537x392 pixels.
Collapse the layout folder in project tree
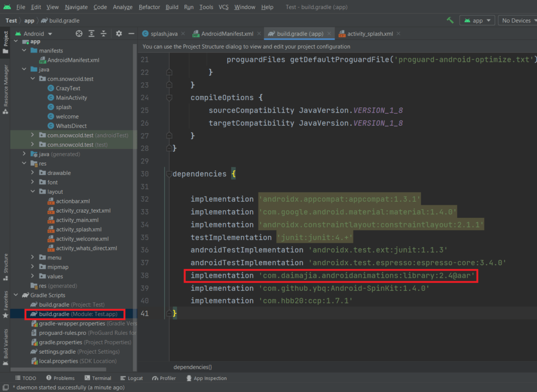tap(33, 192)
